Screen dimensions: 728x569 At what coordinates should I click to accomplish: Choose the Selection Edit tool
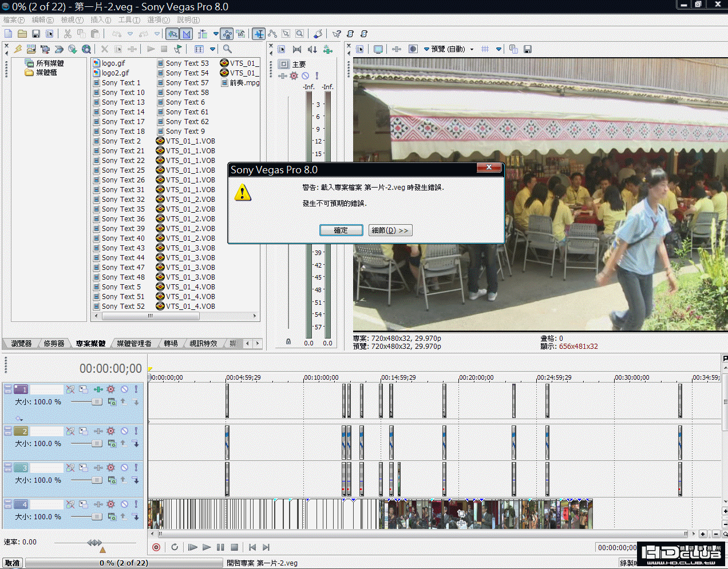coord(286,34)
